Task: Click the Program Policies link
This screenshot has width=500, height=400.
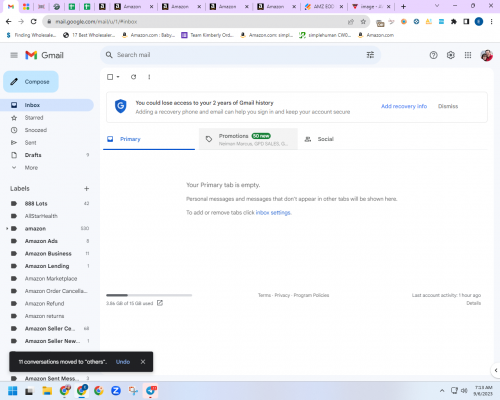Action: point(311,295)
